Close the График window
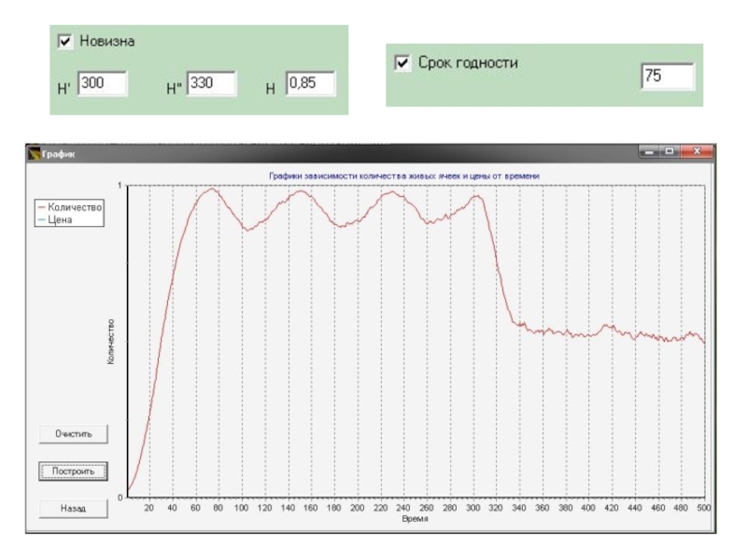The image size is (747, 560). coord(694,152)
